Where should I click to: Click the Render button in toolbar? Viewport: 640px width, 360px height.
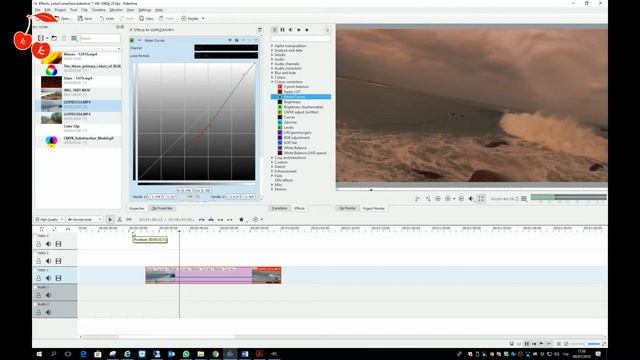point(190,18)
